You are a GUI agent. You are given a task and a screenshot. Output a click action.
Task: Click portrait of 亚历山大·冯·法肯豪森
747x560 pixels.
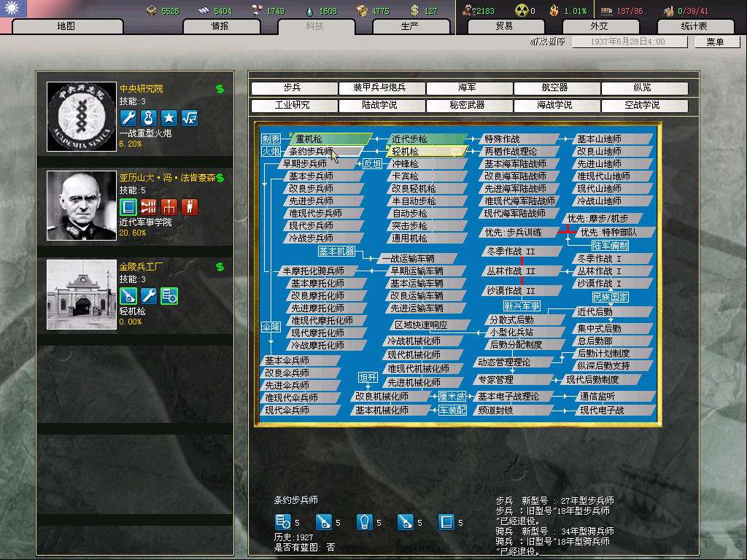pos(81,206)
